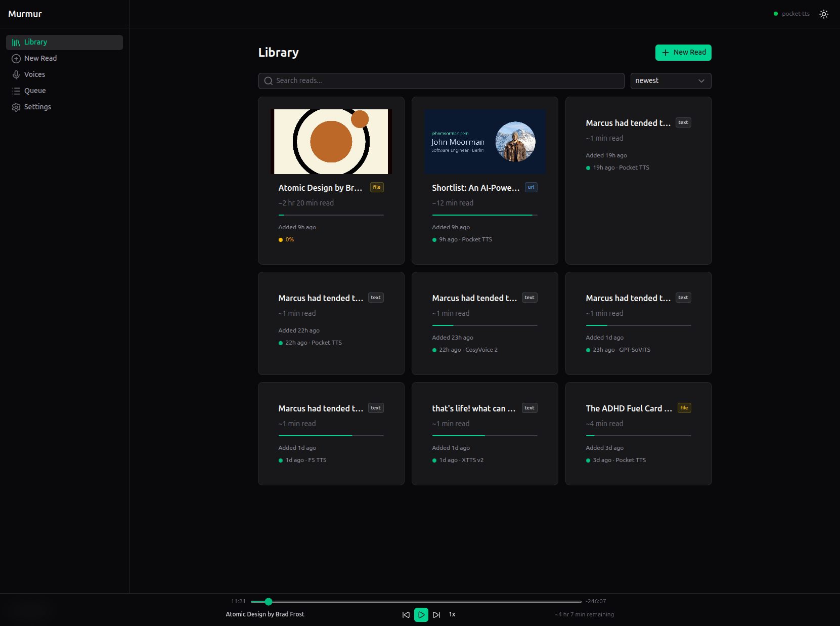Open the "that's life! what can" read
840x626 pixels.
click(x=474, y=408)
